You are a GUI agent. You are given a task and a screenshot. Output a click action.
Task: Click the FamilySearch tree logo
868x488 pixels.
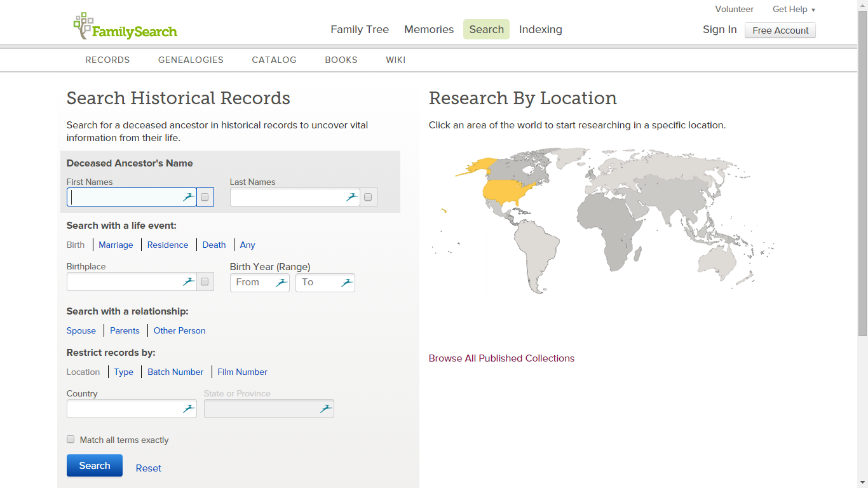click(125, 27)
